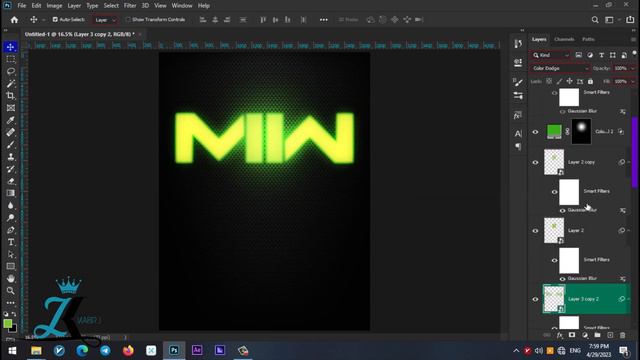Select the Blur tool
This screenshot has height=360, width=640.
coord(11,205)
